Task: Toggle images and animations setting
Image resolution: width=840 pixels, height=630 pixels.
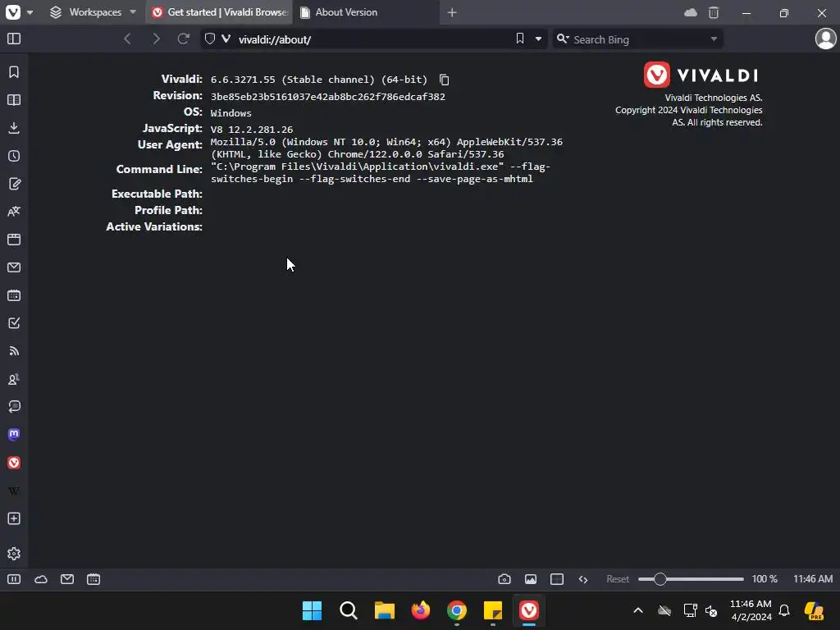Action: (x=531, y=579)
